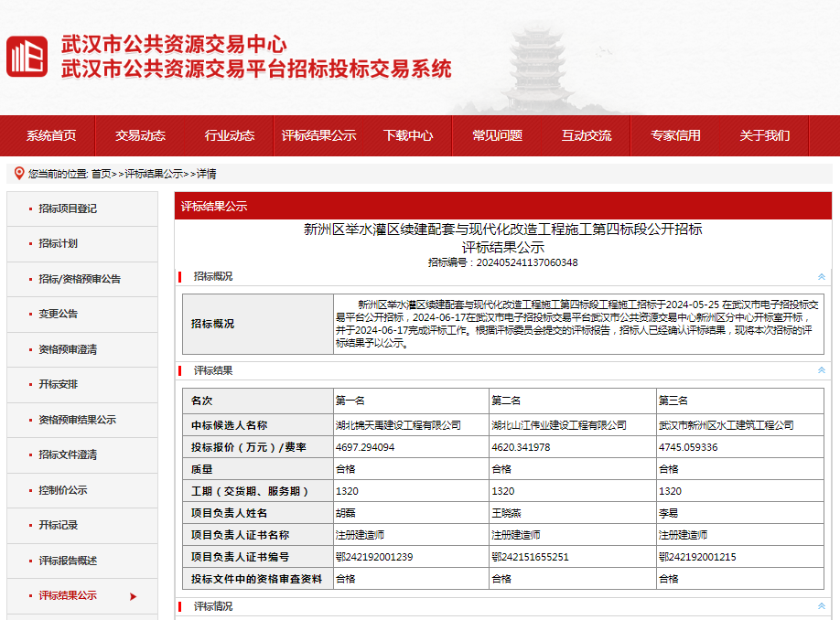
Task: Open the 交易动态 menu
Action: (139, 135)
